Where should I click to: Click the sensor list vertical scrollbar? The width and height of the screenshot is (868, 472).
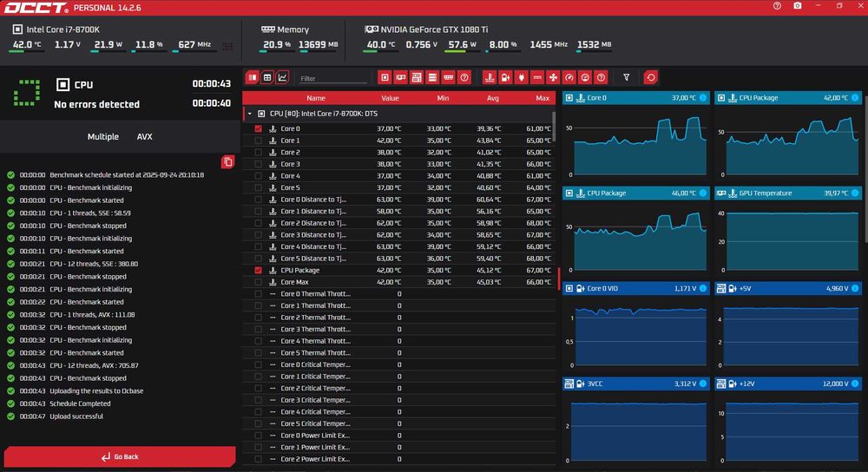point(553,127)
